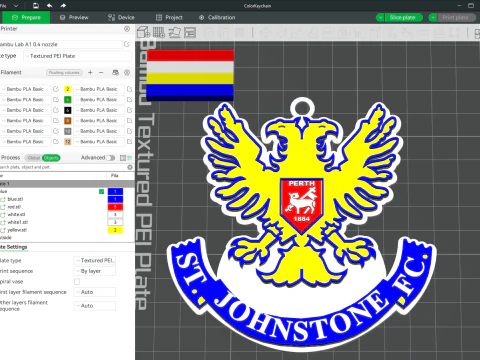
Task: Click red.stl red filament swatch in list
Action: [x=115, y=207]
